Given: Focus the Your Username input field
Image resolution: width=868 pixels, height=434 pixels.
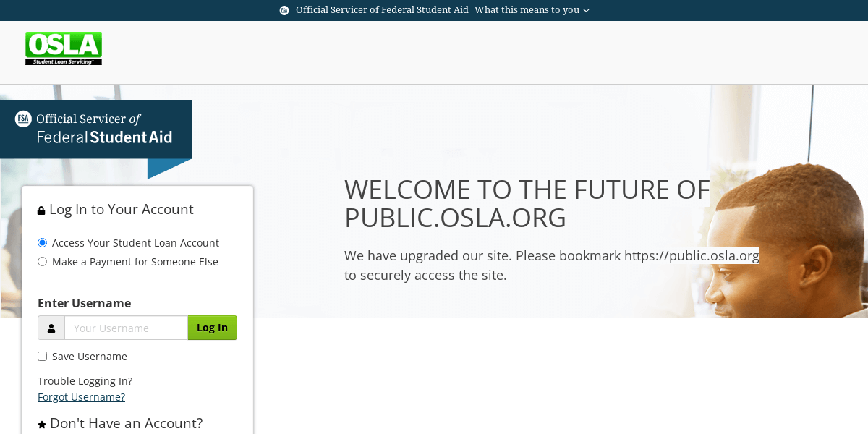Looking at the screenshot, I should click(x=127, y=328).
